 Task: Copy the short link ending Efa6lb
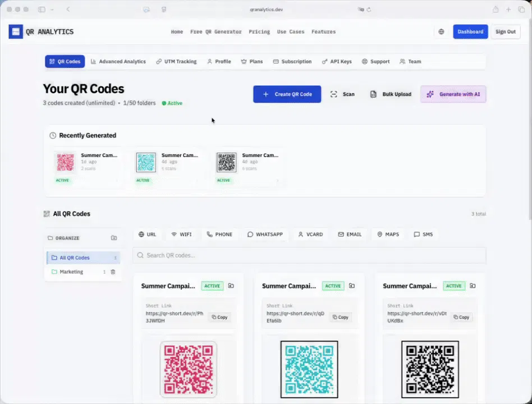point(340,317)
